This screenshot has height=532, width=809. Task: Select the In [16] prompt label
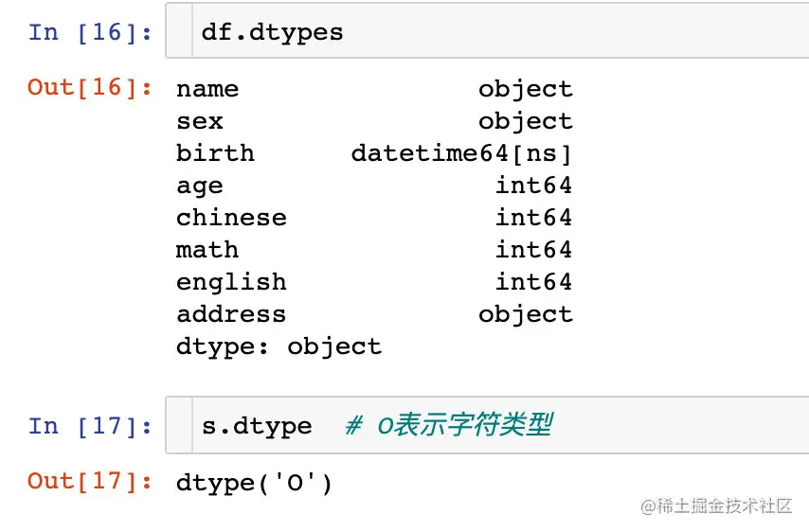click(90, 32)
